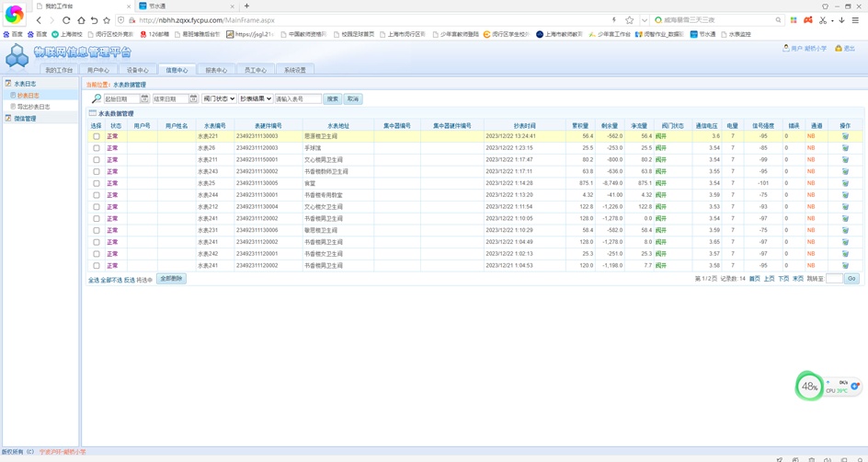Click the lightning speed-mode icon in address bar
This screenshot has width=868, height=462.
(x=614, y=20)
